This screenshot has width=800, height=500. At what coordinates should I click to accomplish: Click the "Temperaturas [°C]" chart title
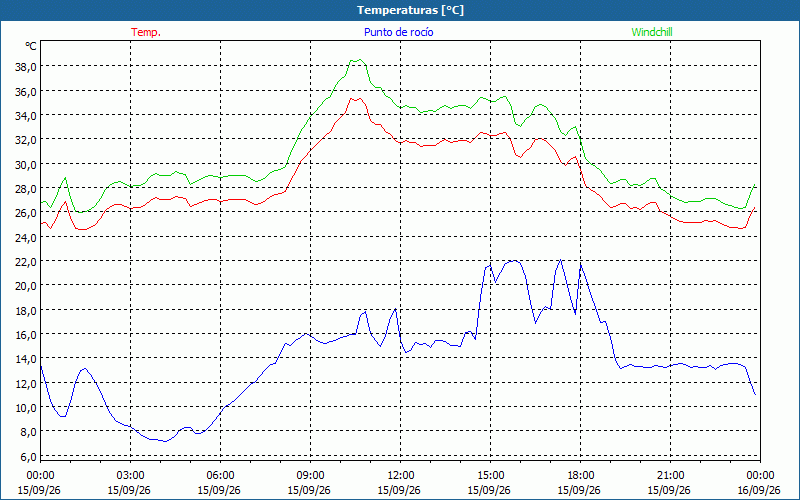click(x=410, y=10)
